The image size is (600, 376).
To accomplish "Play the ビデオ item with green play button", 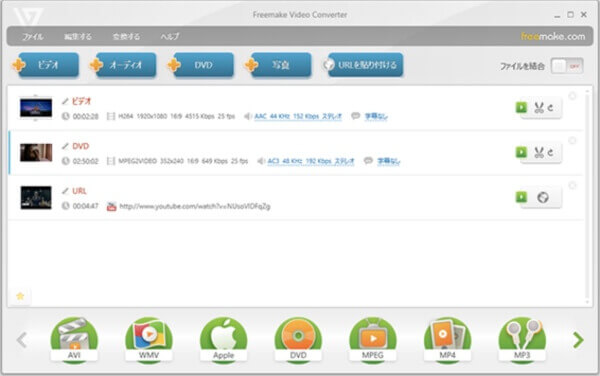I will coord(521,107).
